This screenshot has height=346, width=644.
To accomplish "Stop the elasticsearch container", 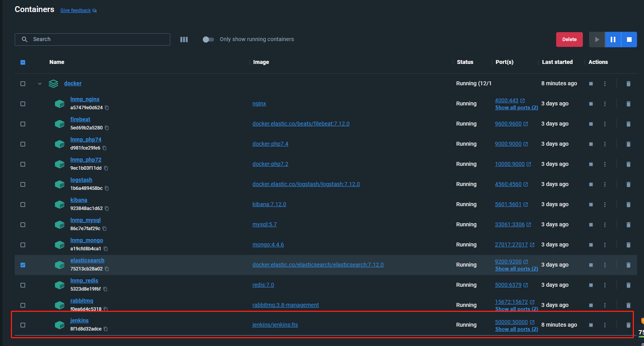I will [x=591, y=265].
